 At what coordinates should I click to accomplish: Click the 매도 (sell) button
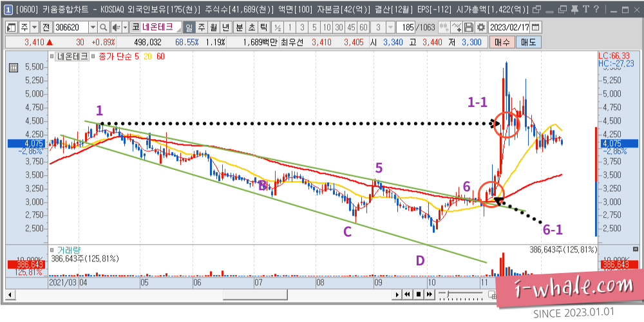click(x=529, y=43)
